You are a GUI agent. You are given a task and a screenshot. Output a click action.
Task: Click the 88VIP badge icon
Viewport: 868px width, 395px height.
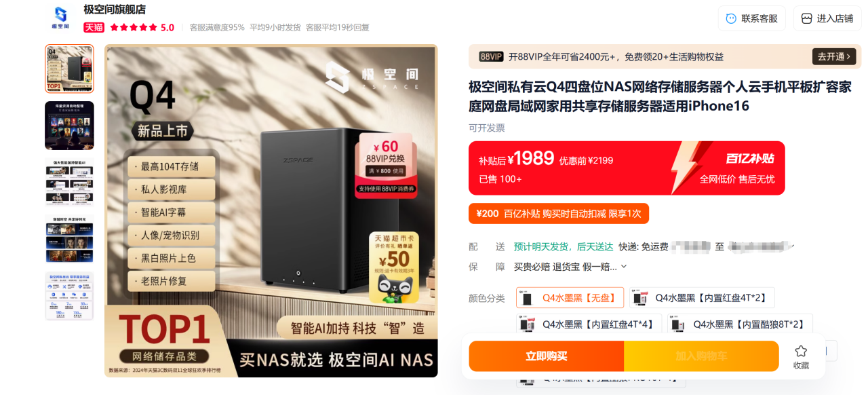[491, 56]
